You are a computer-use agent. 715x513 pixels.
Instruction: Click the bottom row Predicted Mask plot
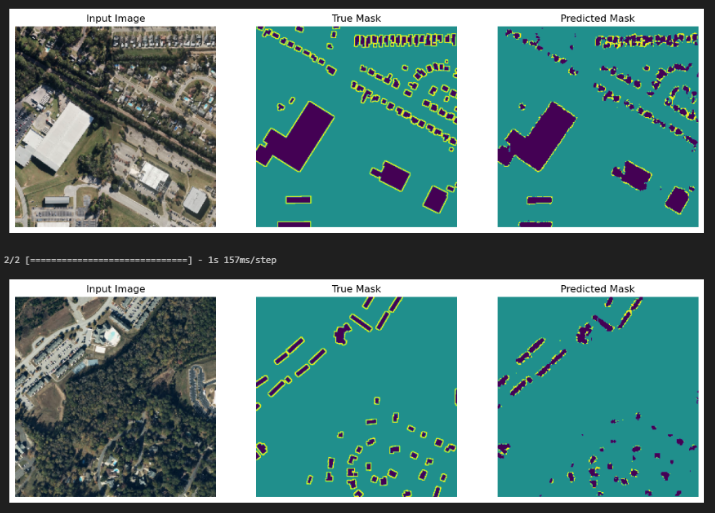click(x=598, y=397)
